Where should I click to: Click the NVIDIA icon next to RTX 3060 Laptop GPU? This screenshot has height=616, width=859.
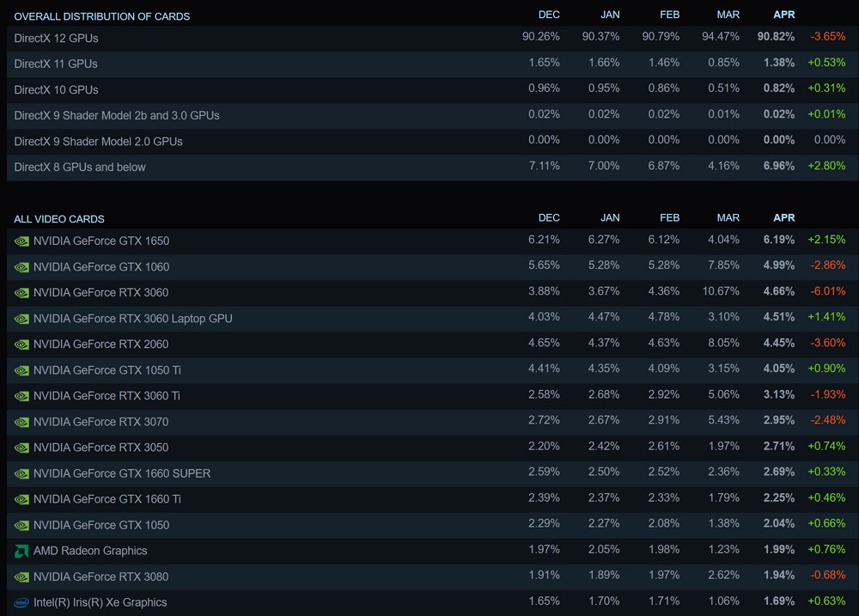tap(21, 319)
